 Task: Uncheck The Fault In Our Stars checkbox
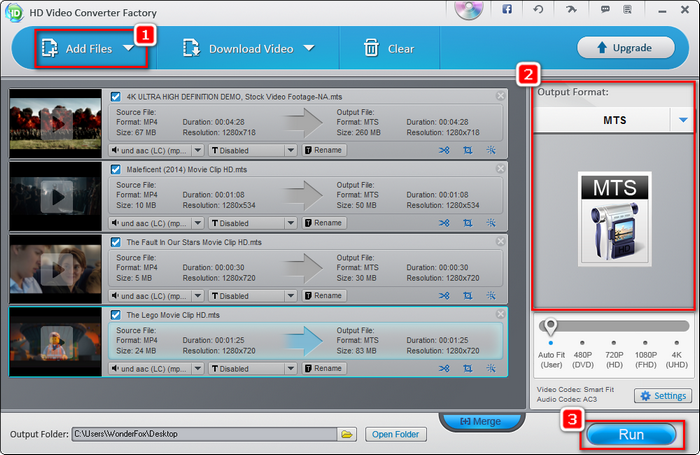(116, 242)
